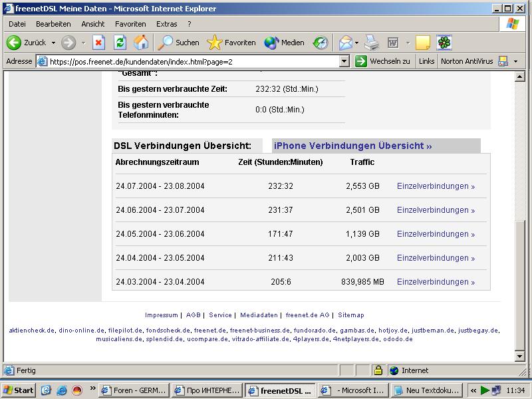
Task: Click the scroll down arrow of page scrollbar
Action: coord(520,356)
